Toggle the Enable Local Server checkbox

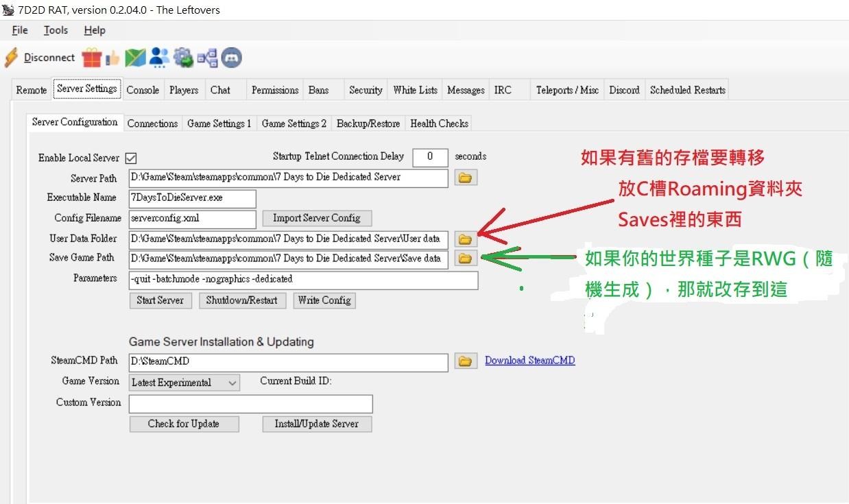131,158
